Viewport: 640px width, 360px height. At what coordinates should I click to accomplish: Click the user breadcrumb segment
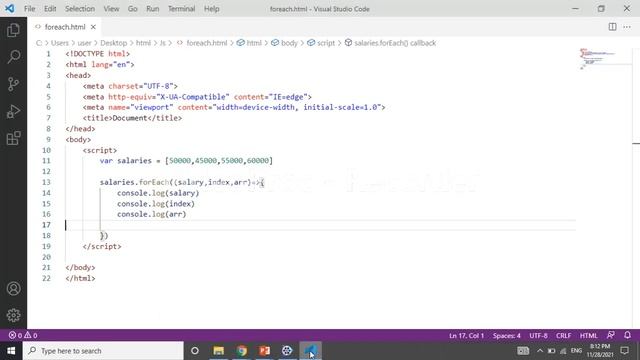[84, 43]
